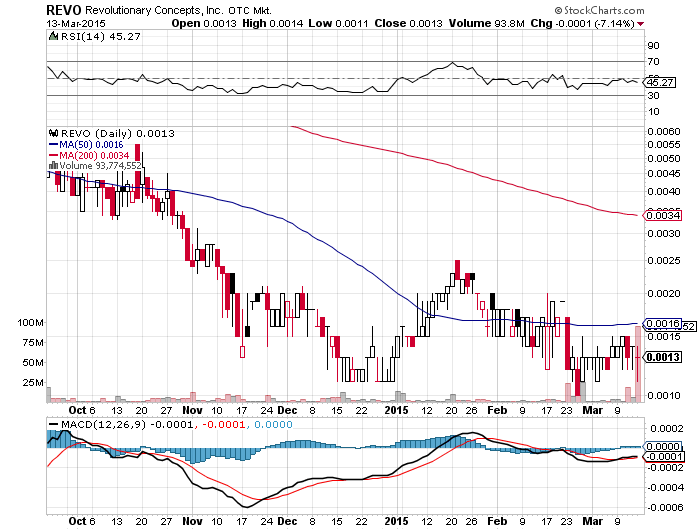This screenshot has height=530, width=700.
Task: Click the 13-Mar-2015 date label
Action: (76, 23)
